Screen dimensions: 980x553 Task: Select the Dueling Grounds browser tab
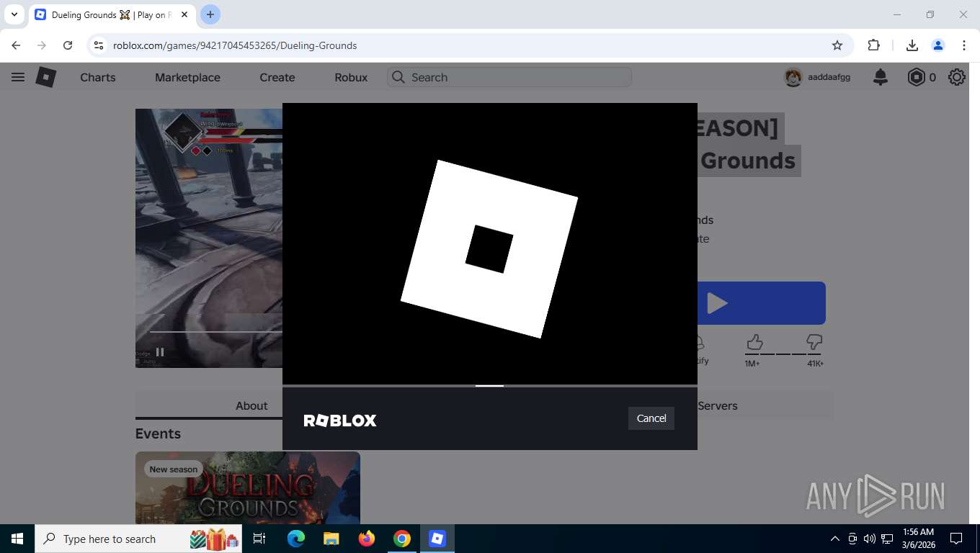point(112,14)
